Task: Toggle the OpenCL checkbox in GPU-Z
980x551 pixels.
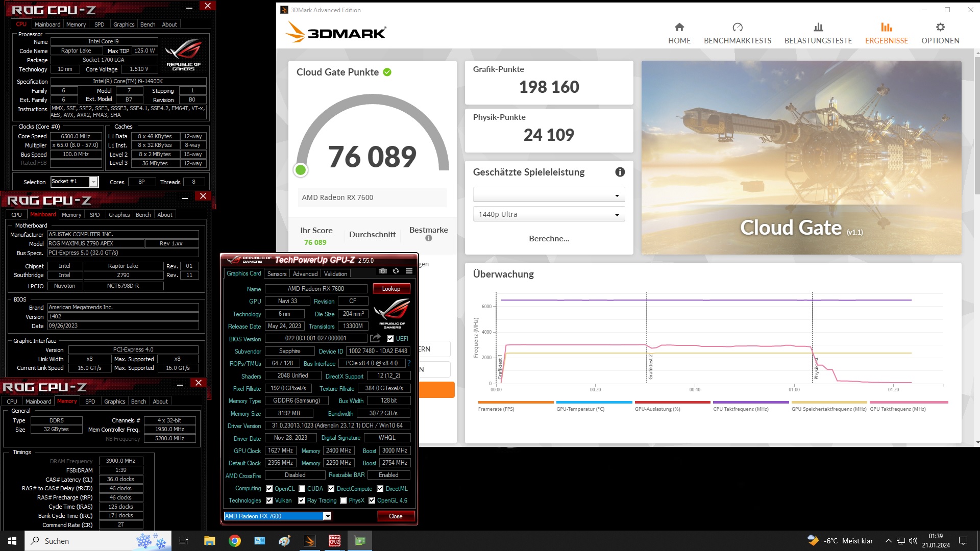Action: click(x=269, y=489)
